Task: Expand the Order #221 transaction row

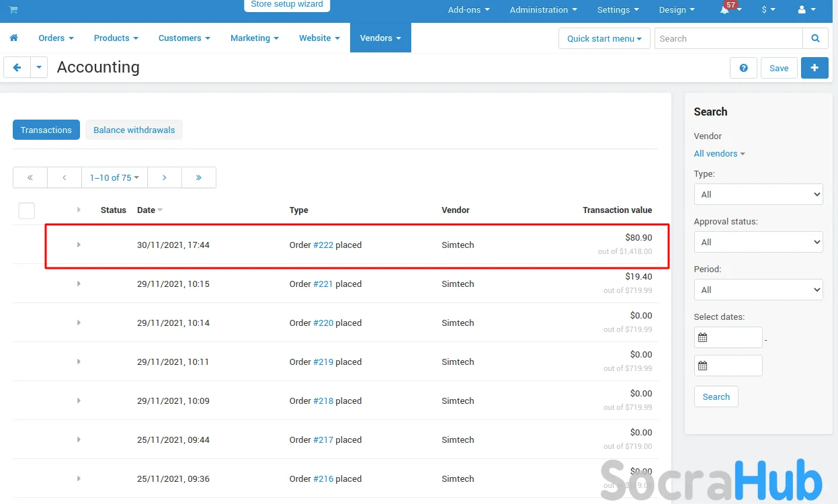Action: 79,284
